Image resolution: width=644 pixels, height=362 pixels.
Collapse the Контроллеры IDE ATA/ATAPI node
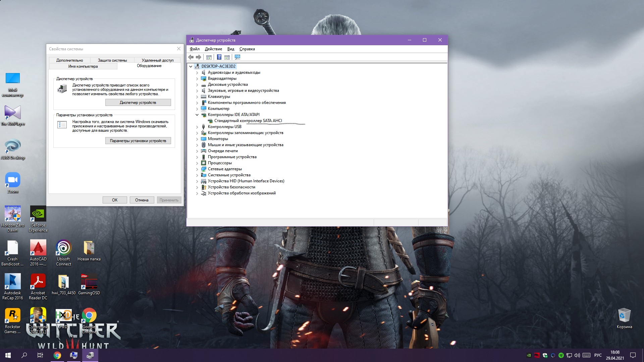(x=197, y=115)
